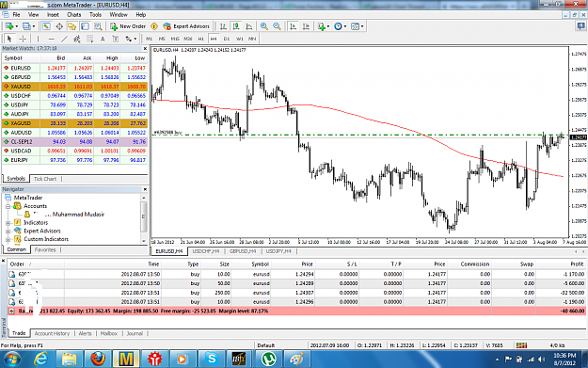The width and height of the screenshot is (588, 368).
Task: Open the Periods clock dropdown
Action: click(x=341, y=26)
